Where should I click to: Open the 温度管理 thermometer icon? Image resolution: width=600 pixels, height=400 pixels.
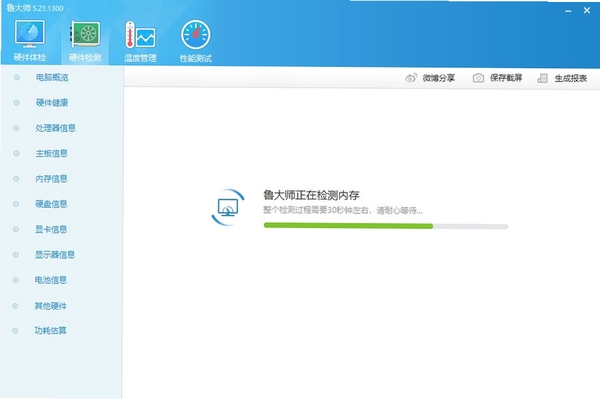click(x=140, y=34)
